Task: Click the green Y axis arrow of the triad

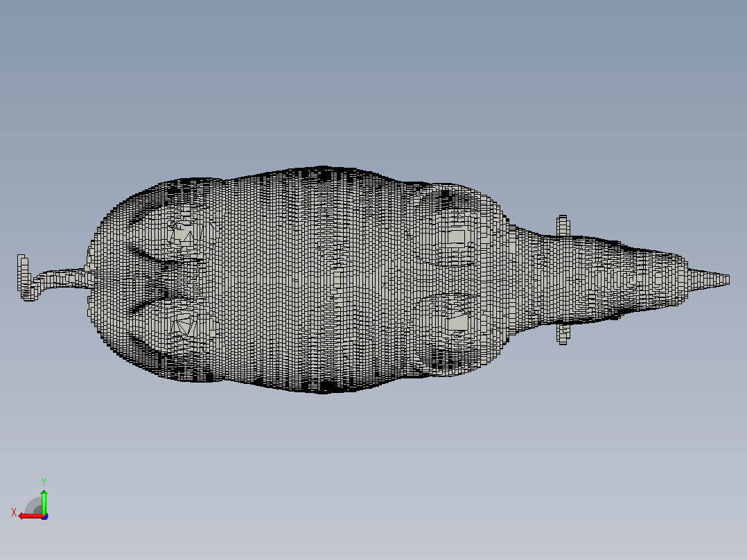Action: (x=44, y=502)
